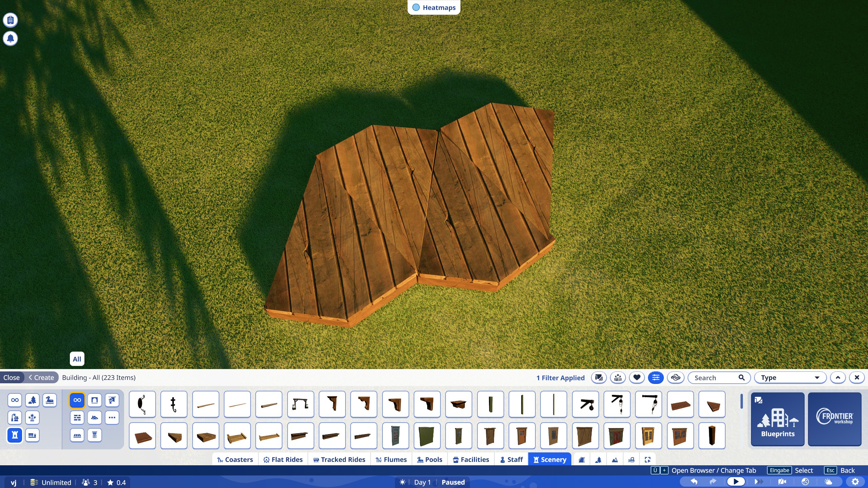This screenshot has height=488, width=868.
Task: Click into the Search input field
Action: pos(719,378)
